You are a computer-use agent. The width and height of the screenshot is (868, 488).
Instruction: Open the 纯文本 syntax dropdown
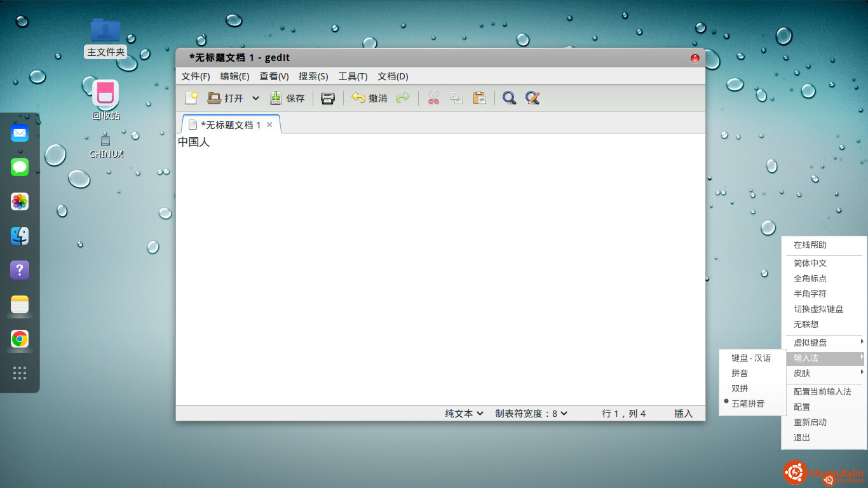pos(464,414)
